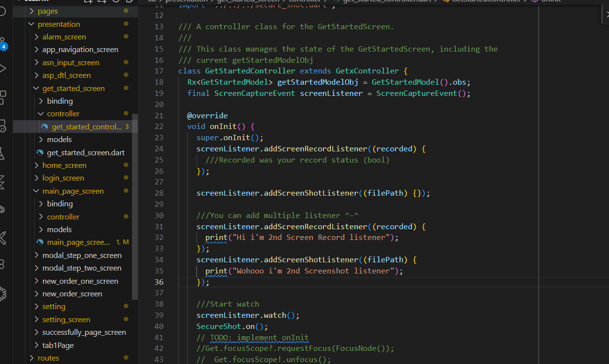Screen dimensions: 609x364
Task: Expand binding chevron under main_page_screen
Action: pyautogui.click(x=41, y=203)
